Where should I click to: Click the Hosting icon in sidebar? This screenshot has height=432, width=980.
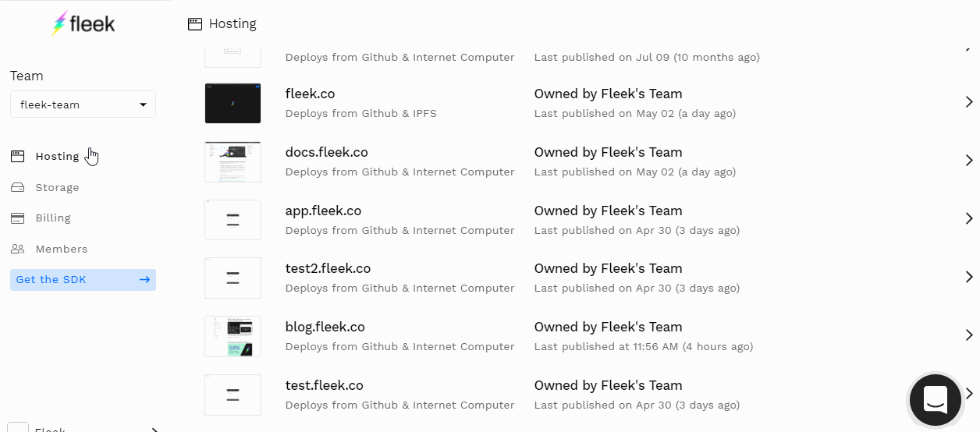click(x=18, y=156)
